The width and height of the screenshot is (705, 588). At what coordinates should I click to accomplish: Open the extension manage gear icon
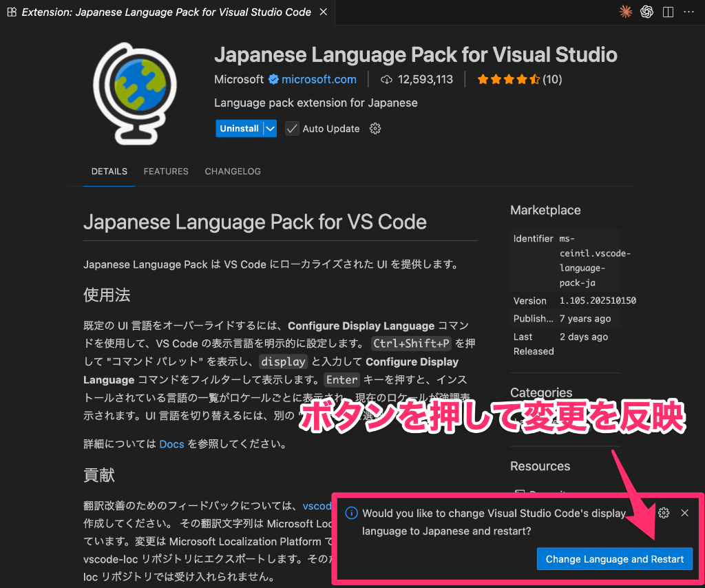pyautogui.click(x=375, y=129)
